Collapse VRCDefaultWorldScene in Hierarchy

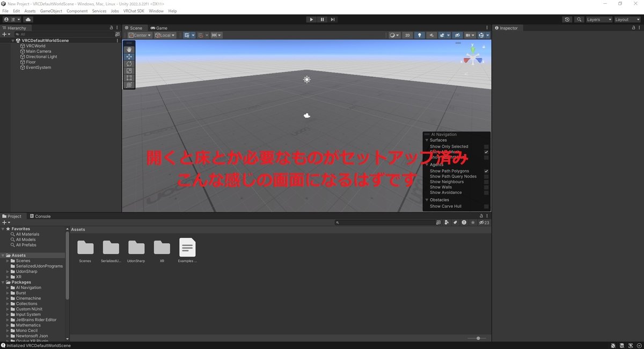(12, 41)
